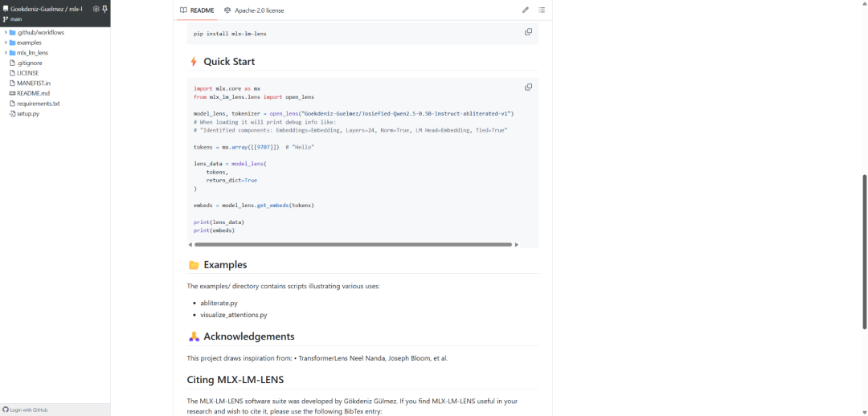Click the book icon on README tab
Screen dimensions: 868x416
(183, 10)
